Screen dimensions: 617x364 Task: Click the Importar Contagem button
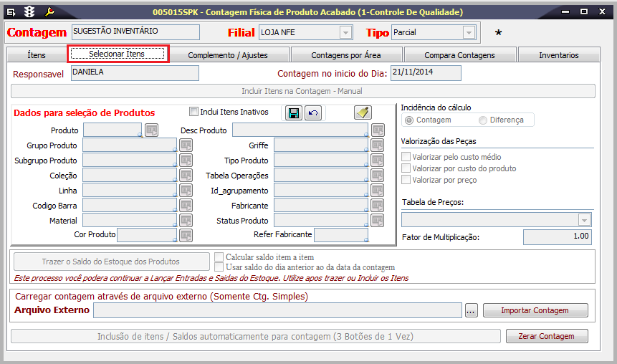click(x=535, y=310)
